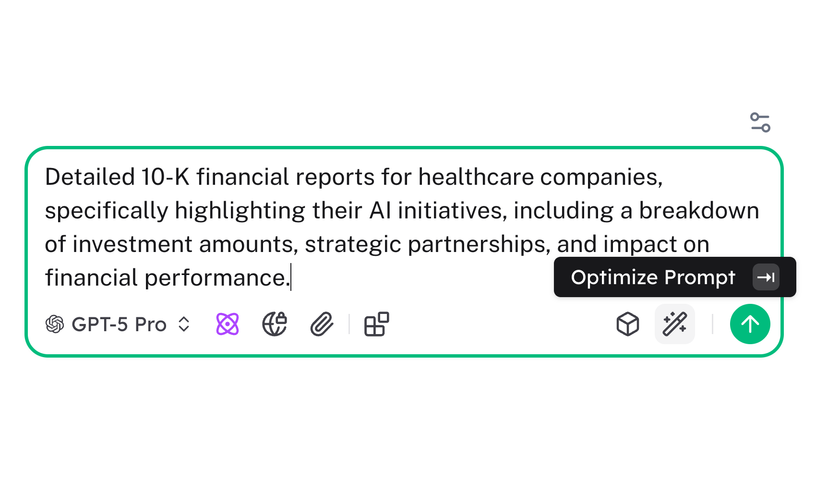Click the word 'breakdown' in the prompt
Image resolution: width=816 pixels, height=504 pixels.
tap(699, 211)
